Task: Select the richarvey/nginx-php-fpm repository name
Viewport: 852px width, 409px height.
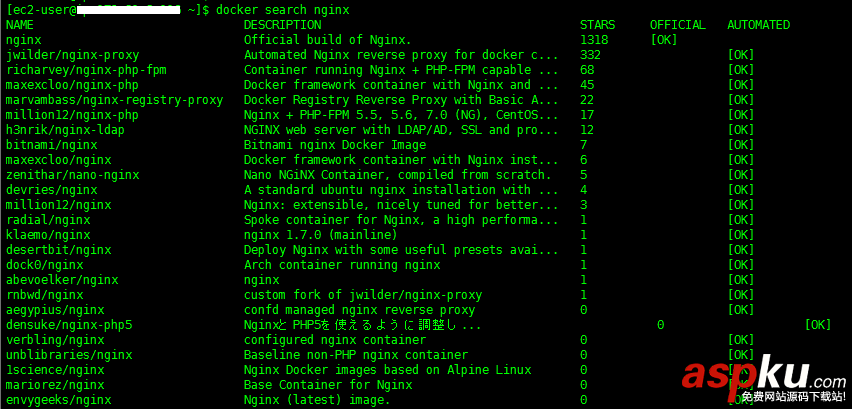Action: point(86,70)
